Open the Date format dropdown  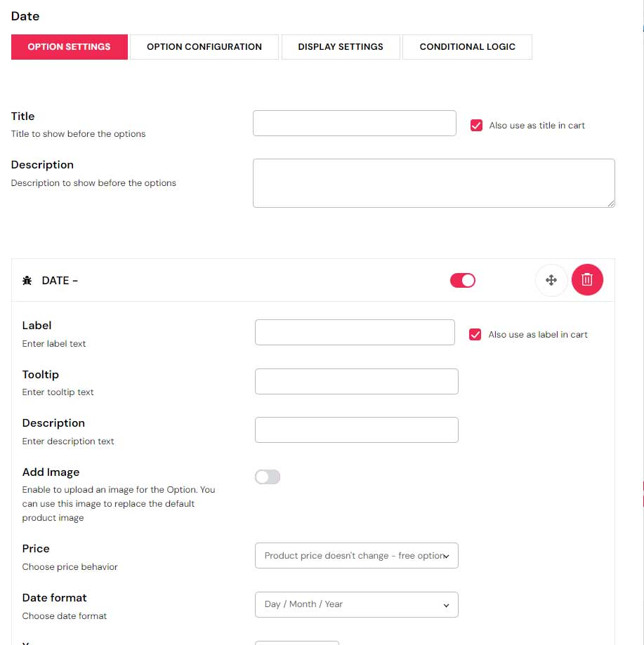pyautogui.click(x=356, y=604)
